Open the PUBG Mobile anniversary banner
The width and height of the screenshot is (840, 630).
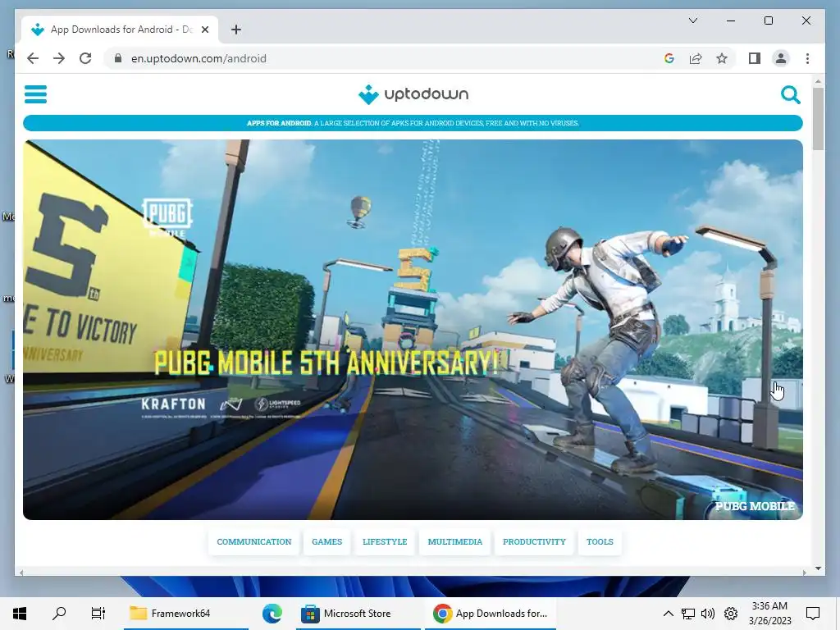(413, 330)
